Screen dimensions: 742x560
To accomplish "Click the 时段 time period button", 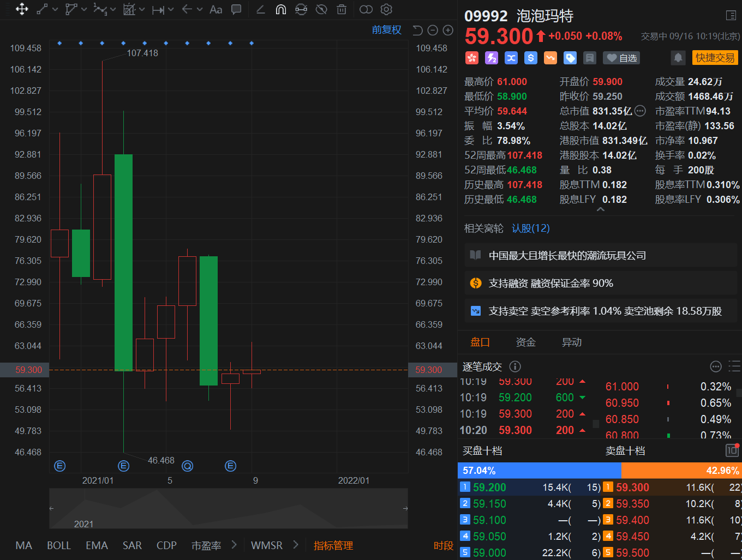I will tap(444, 545).
